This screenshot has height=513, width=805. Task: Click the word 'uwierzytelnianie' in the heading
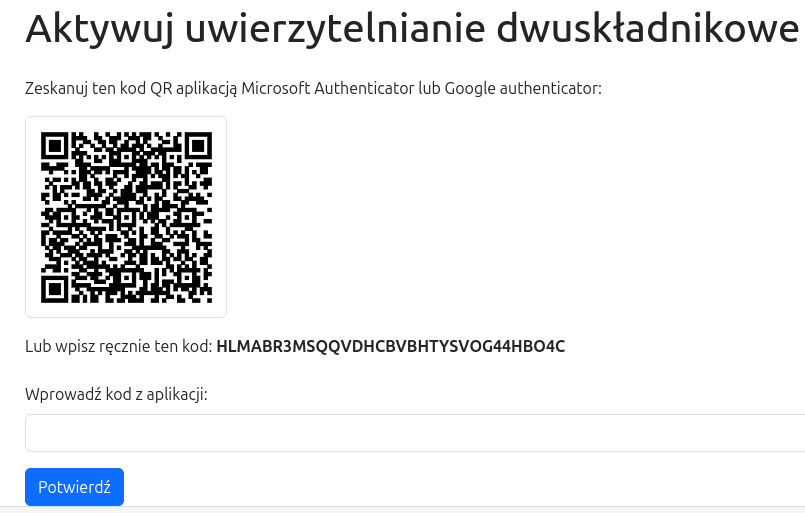[x=335, y=29]
